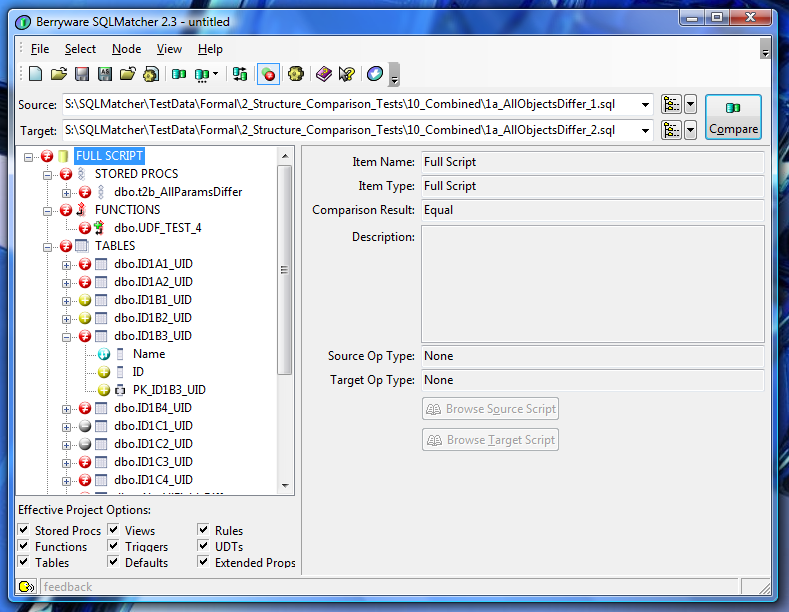Image resolution: width=789 pixels, height=612 pixels.
Task: Click the Source browse tree button
Action: pos(671,104)
